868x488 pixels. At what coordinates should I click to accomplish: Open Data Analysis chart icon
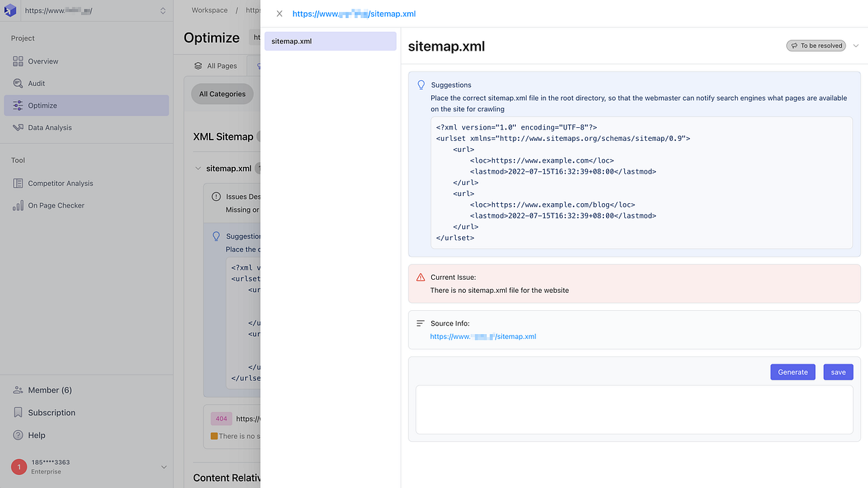tap(18, 127)
